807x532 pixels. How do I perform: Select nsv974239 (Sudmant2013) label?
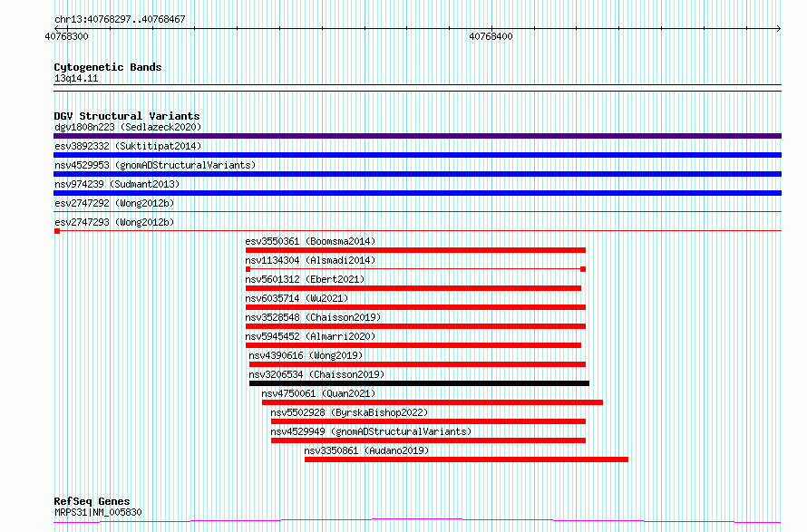[x=117, y=184]
